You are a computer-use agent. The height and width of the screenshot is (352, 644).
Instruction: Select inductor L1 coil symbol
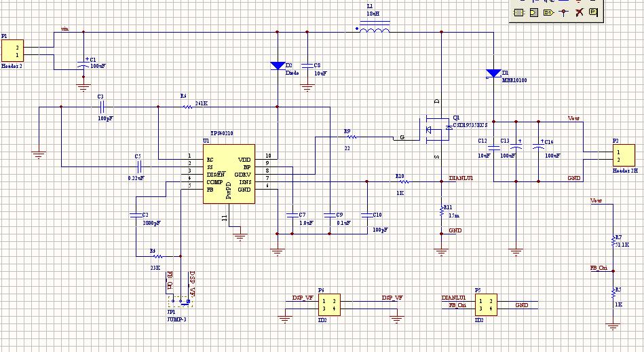coord(373,28)
